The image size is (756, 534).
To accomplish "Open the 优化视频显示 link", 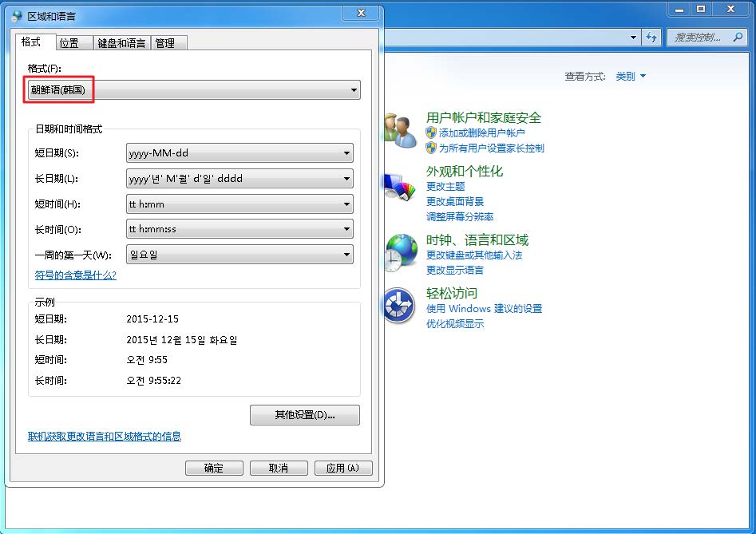I will [455, 323].
